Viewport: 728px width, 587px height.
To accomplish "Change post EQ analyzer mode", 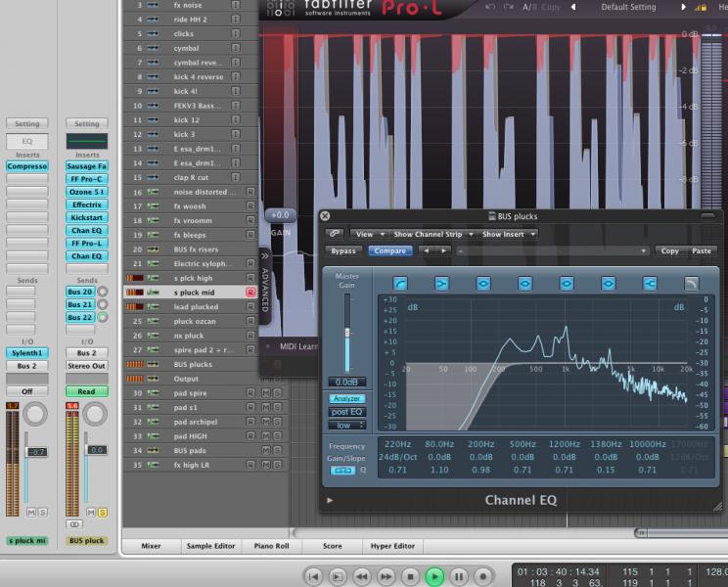I will (346, 412).
